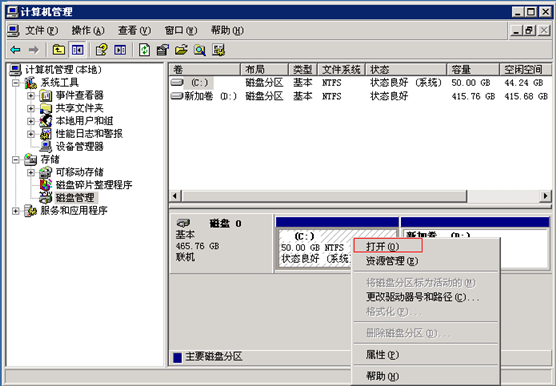556x386 pixels.
Task: Expand the 性能日志和警报 node
Action: click(x=31, y=134)
